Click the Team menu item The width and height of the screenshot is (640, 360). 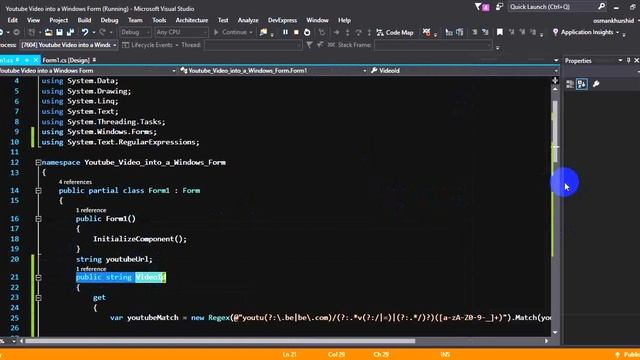(x=135, y=20)
